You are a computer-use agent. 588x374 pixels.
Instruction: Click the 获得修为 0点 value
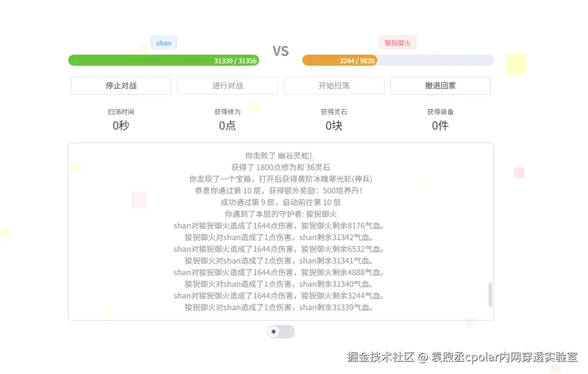coord(227,125)
